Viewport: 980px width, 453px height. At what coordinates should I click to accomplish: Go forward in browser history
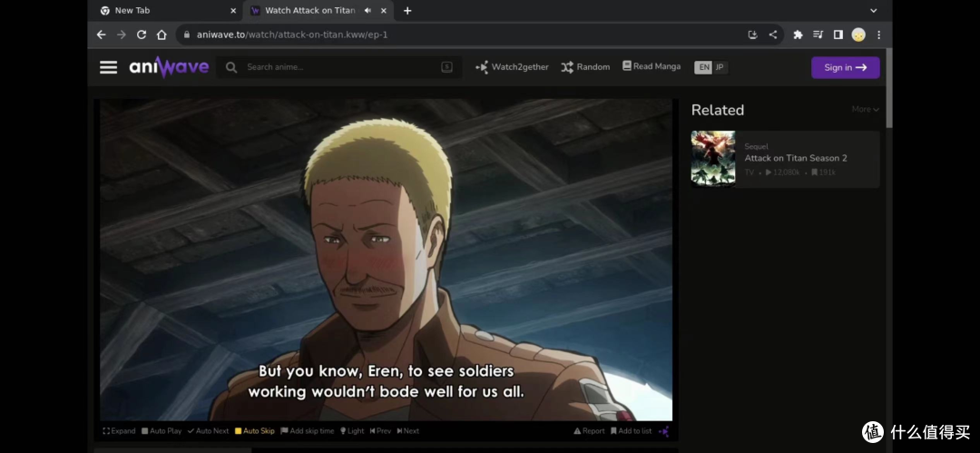[122, 34]
